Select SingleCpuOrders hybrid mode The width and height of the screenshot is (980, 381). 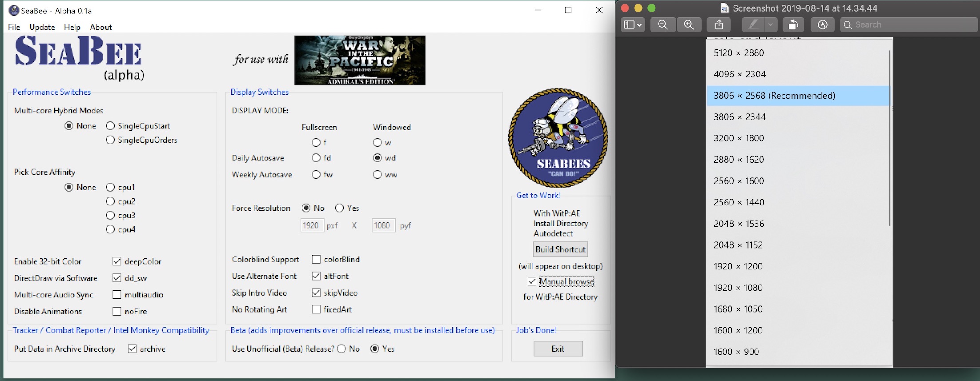(x=141, y=140)
